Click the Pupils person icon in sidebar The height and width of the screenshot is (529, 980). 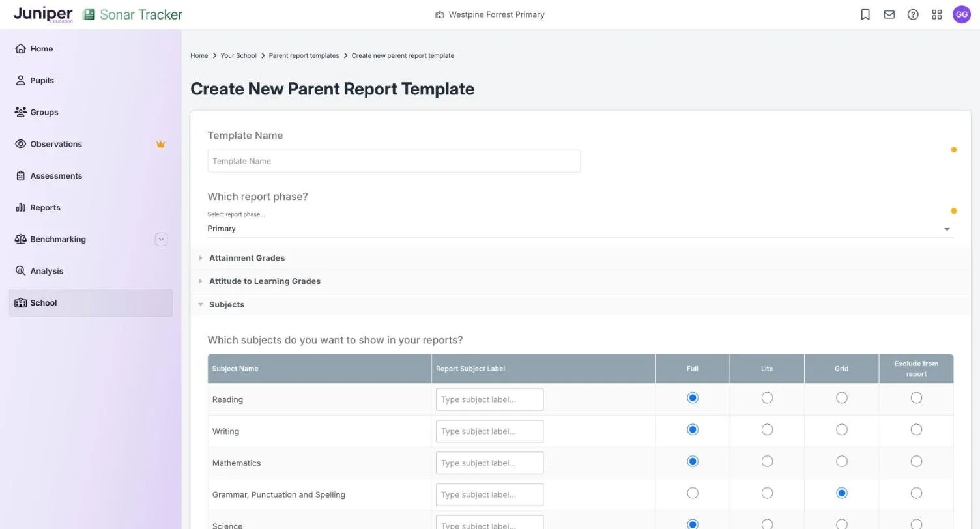(20, 81)
